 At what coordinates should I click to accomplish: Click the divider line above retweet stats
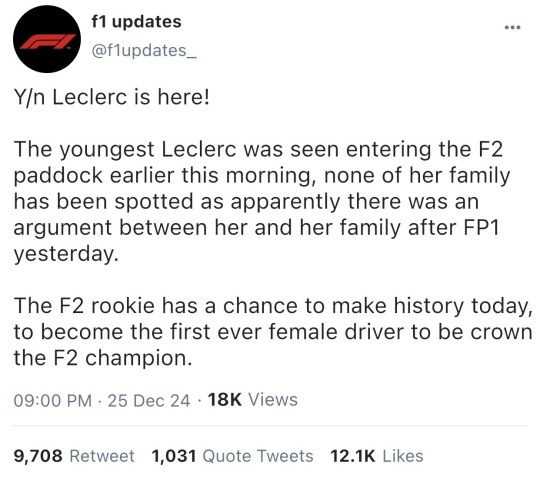(x=270, y=426)
